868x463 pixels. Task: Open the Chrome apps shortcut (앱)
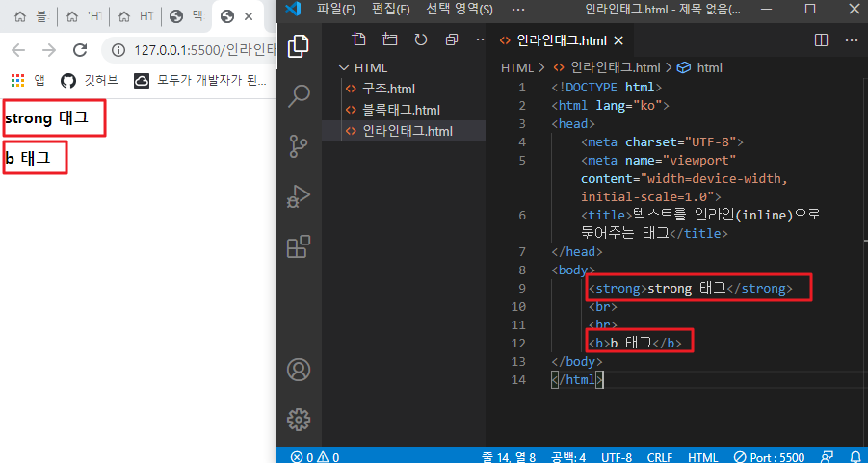(x=27, y=81)
